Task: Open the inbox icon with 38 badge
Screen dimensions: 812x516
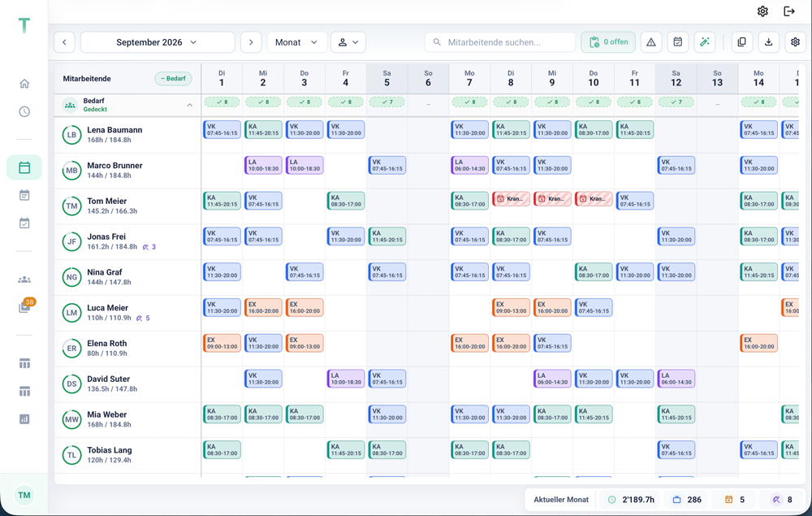Action: click(24, 307)
